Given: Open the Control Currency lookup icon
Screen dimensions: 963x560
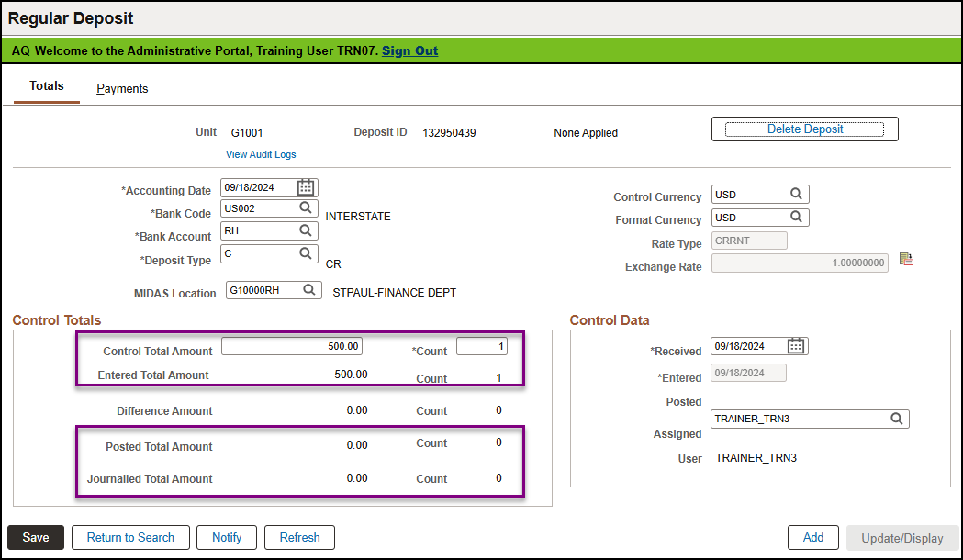Looking at the screenshot, I should [x=796, y=195].
